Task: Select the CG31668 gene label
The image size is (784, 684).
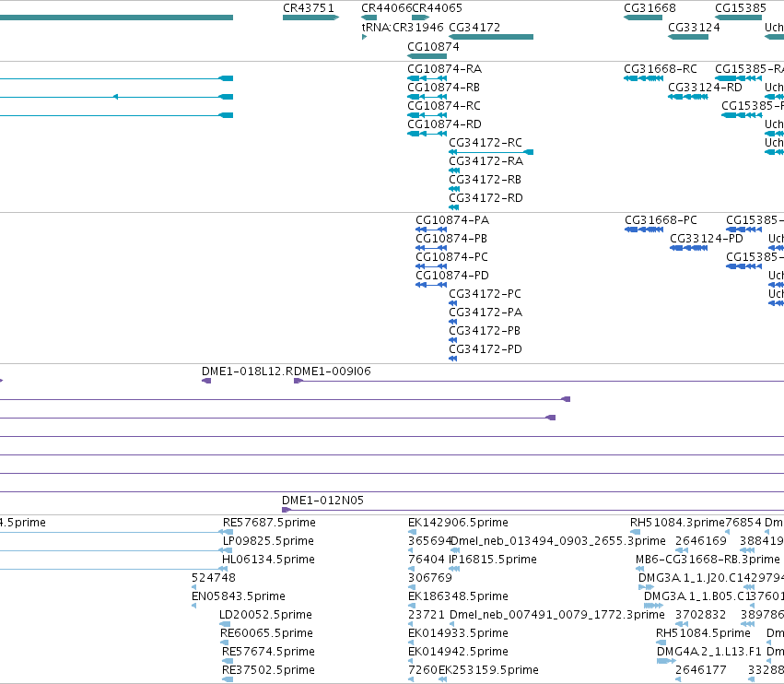Action: (649, 8)
